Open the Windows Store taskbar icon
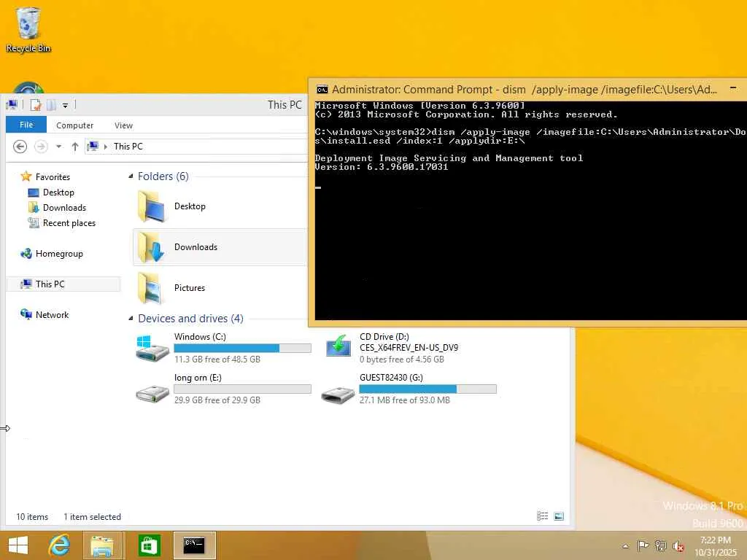 [x=149, y=545]
